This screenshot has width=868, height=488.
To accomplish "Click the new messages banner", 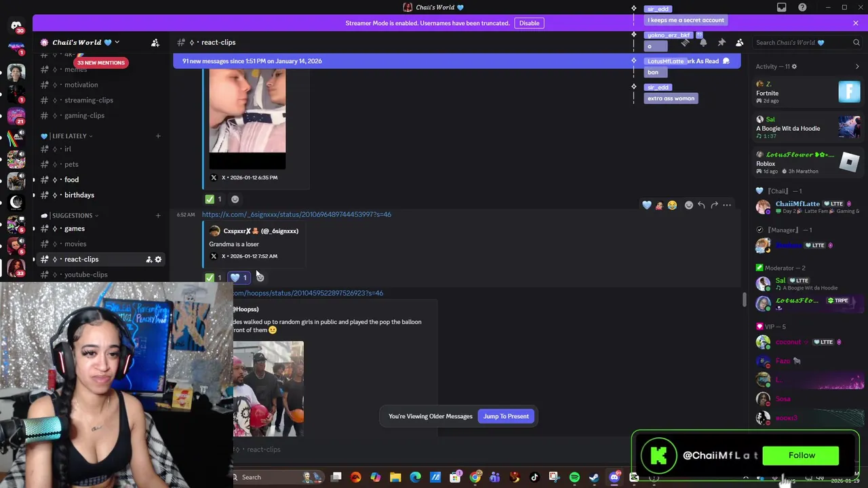I will tap(457, 61).
